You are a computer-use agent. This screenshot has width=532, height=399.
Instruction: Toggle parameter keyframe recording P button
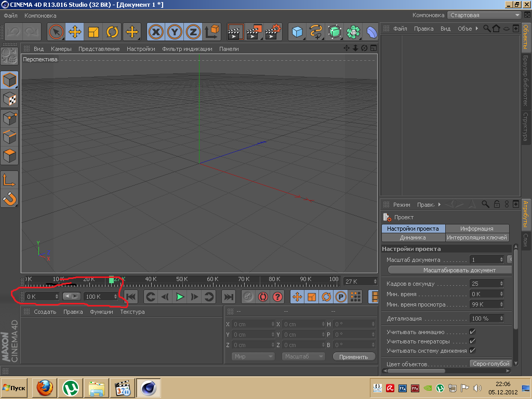click(341, 297)
